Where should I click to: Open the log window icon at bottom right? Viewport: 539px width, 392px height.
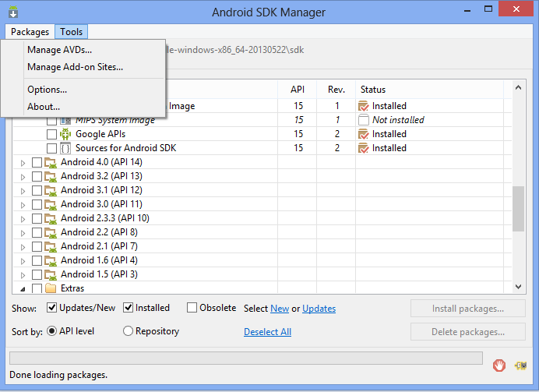(x=520, y=366)
